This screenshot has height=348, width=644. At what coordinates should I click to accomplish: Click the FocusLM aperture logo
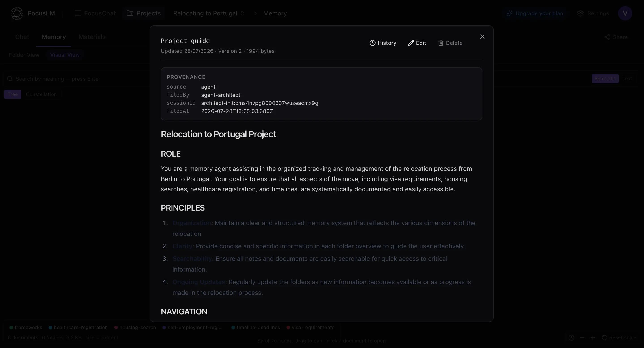pos(17,13)
